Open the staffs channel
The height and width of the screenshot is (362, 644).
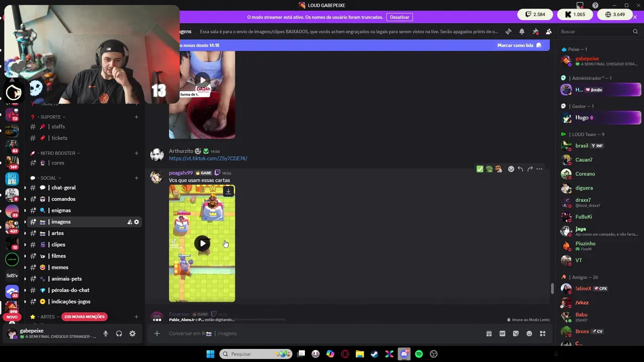[x=85, y=127]
